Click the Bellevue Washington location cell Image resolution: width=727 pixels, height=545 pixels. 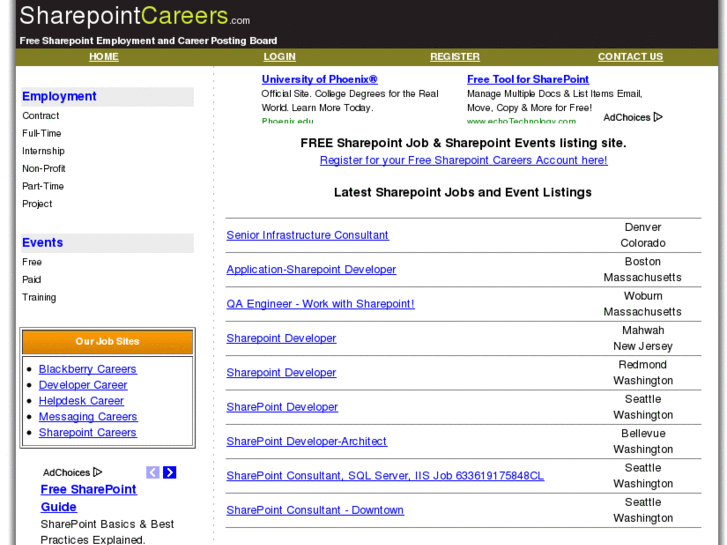643,441
